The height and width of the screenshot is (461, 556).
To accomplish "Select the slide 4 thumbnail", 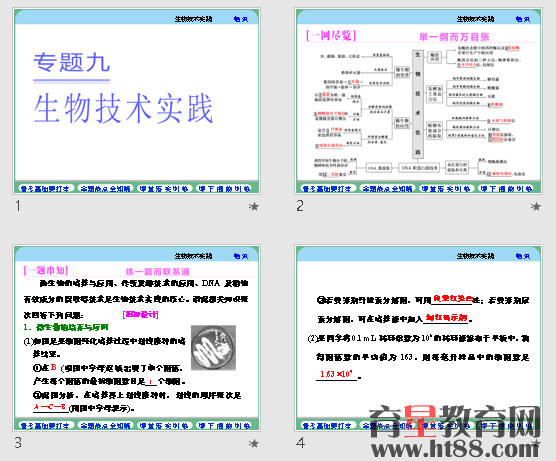I will coord(419,338).
